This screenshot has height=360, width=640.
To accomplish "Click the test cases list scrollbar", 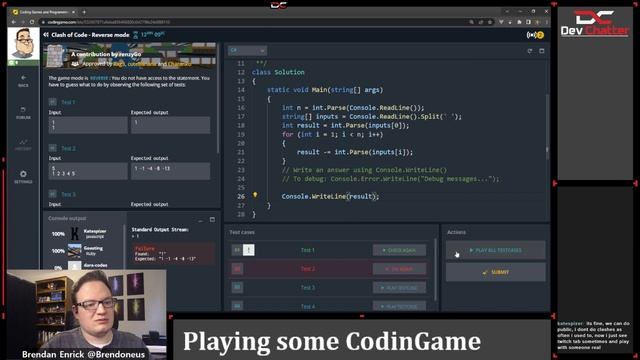I will pos(435,269).
